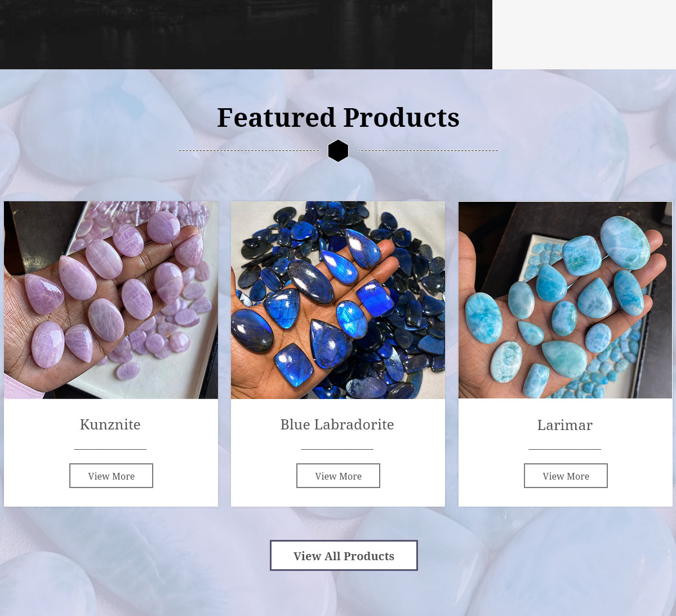Image resolution: width=676 pixels, height=616 pixels.
Task: Click the Blue Labradorite product title
Action: coord(337,424)
